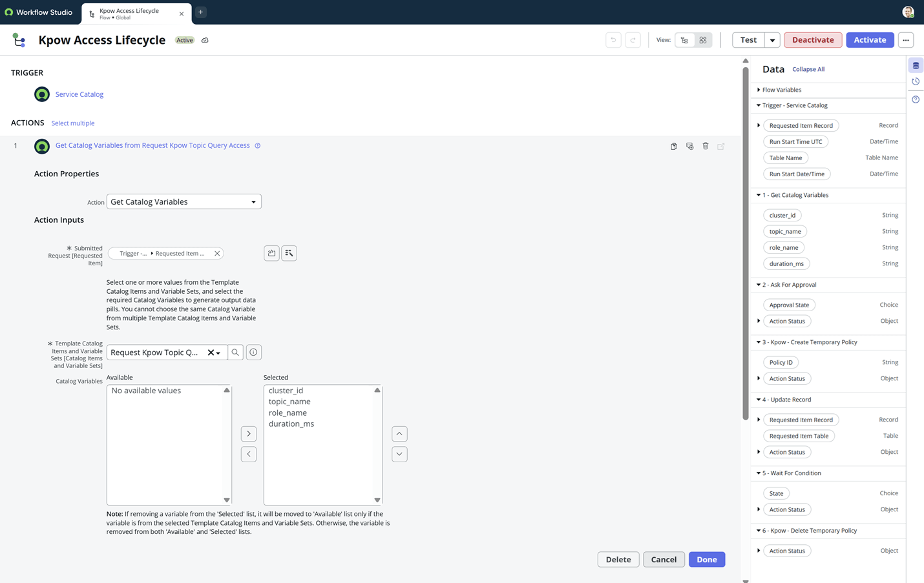Click the move down arrow button
Image resolution: width=924 pixels, height=583 pixels.
pyautogui.click(x=399, y=454)
